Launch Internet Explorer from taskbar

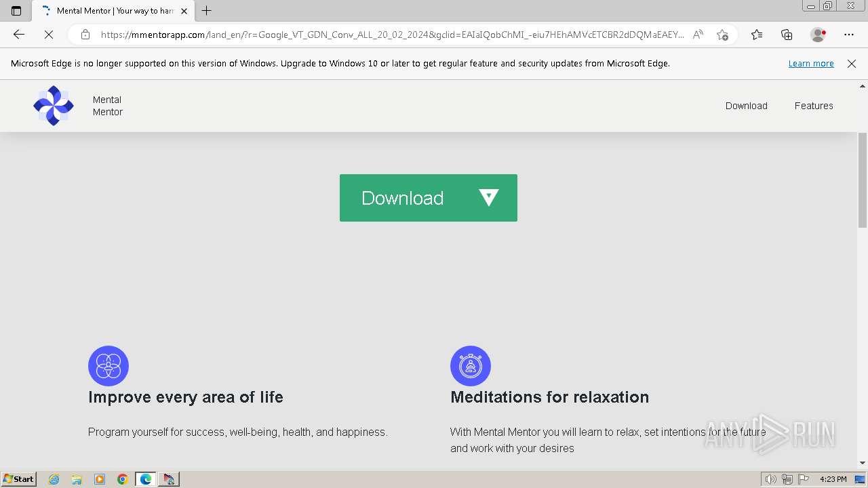(x=54, y=479)
